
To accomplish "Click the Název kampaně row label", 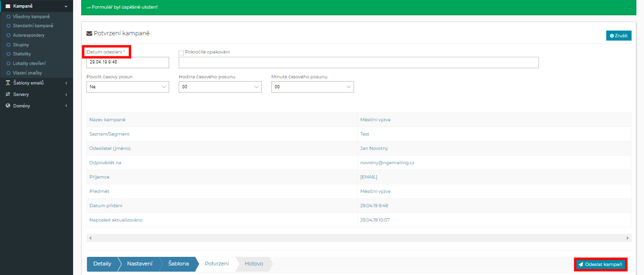I will pyautogui.click(x=107, y=120).
